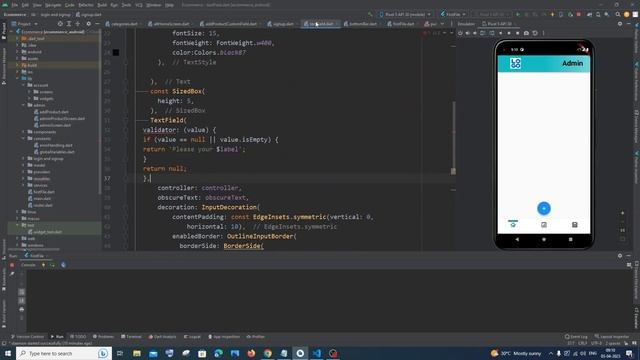
Task: Click the emulator screenshot camera icon
Action: point(526,33)
